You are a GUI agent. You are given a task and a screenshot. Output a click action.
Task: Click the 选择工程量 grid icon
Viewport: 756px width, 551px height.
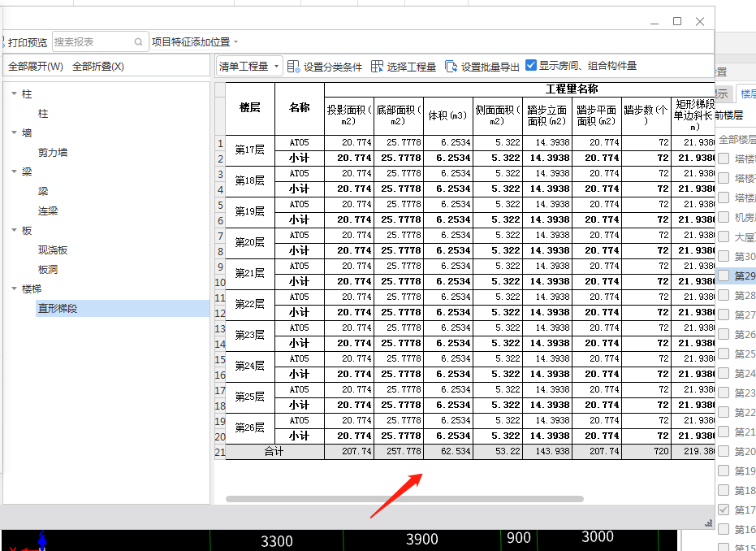[377, 67]
